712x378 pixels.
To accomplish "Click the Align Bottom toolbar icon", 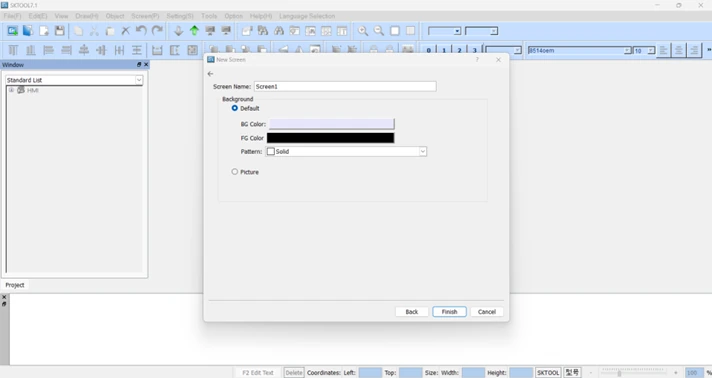I will [31, 50].
